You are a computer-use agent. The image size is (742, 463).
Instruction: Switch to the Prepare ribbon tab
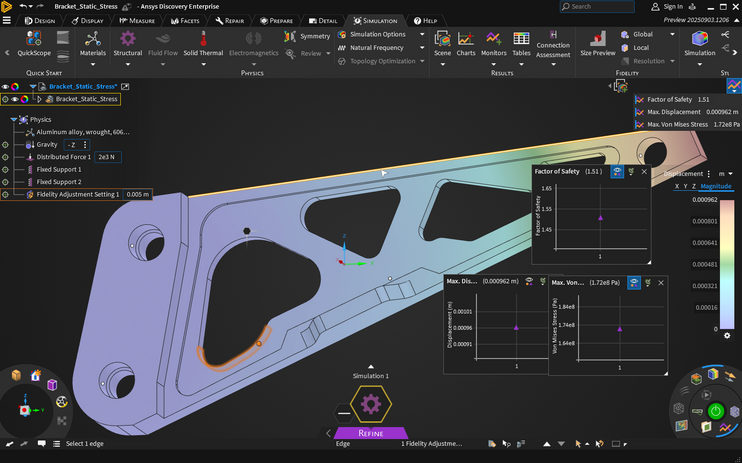(276, 21)
